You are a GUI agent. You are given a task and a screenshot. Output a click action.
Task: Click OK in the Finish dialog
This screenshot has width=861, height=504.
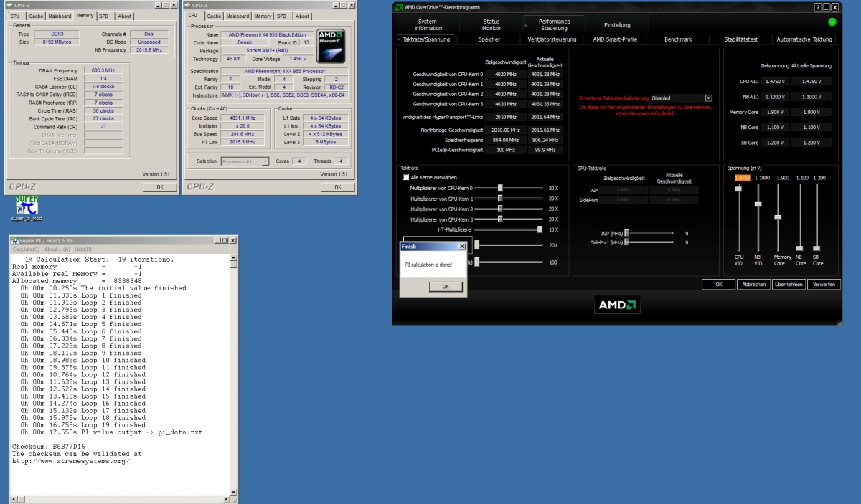tap(446, 286)
